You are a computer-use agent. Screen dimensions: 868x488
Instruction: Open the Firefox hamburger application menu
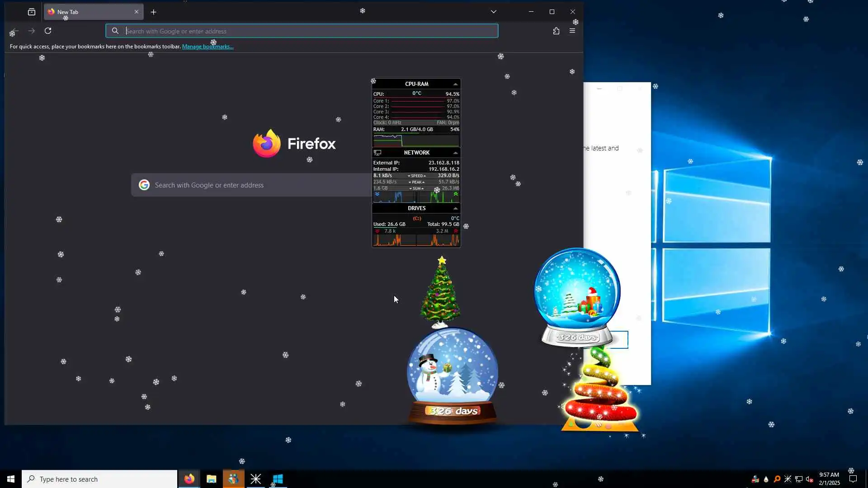click(x=572, y=31)
